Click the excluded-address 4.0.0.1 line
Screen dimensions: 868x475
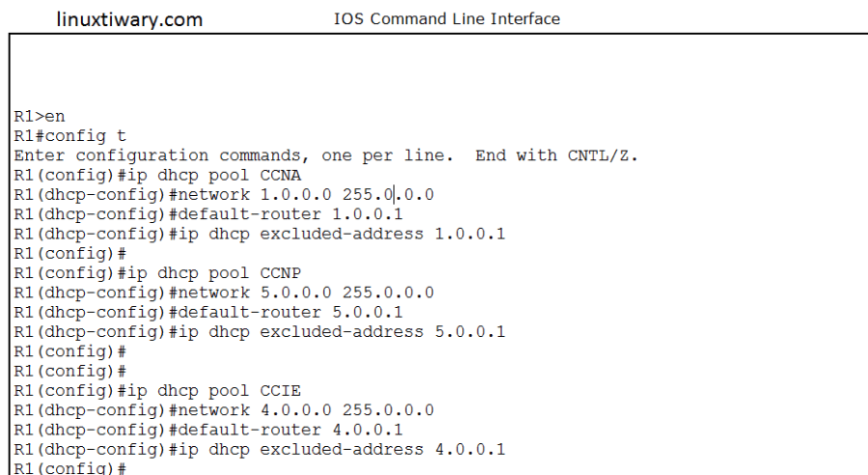(259, 450)
